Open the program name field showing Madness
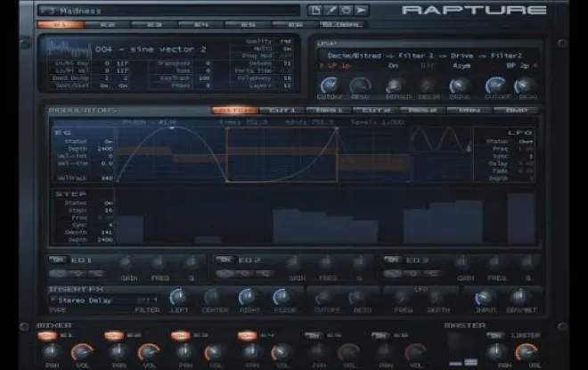The image size is (588, 370). pyautogui.click(x=168, y=11)
